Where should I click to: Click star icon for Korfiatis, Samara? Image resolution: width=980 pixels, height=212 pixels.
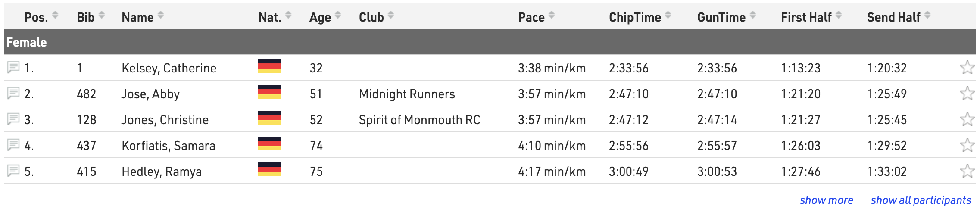point(967,145)
